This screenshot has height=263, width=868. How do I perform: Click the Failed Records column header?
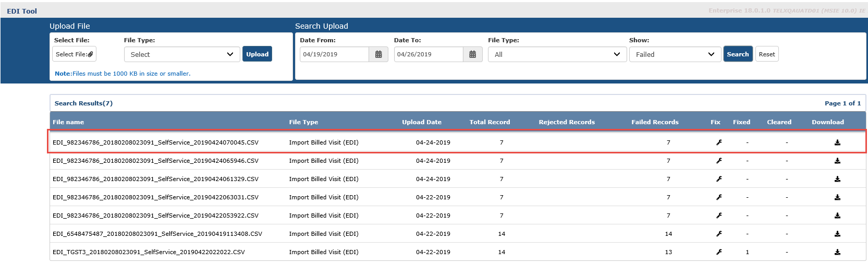[x=655, y=122]
